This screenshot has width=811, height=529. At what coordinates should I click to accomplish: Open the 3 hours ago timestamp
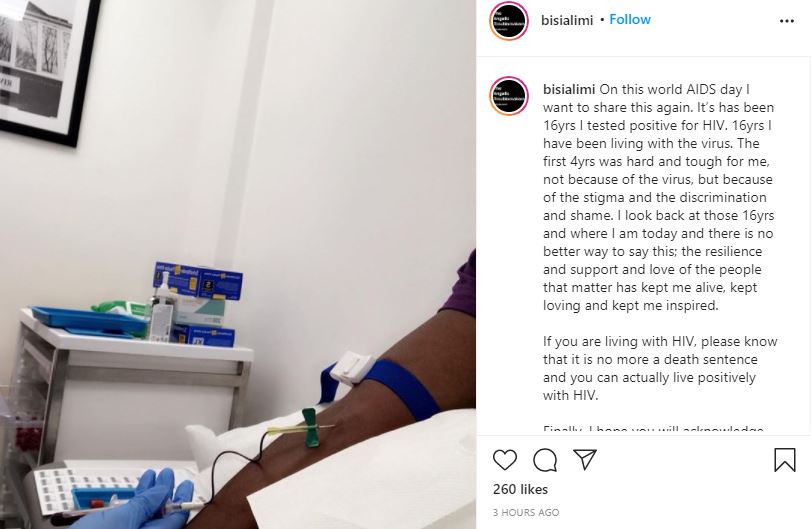pos(526,512)
